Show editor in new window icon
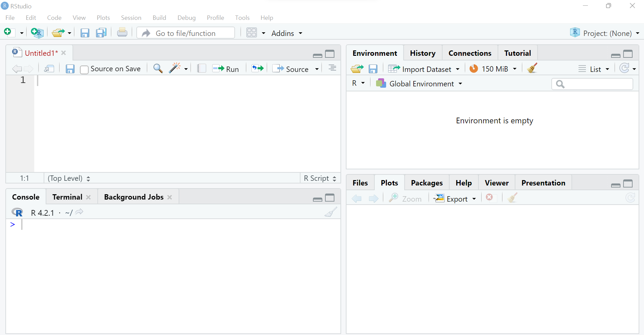 [x=49, y=69]
